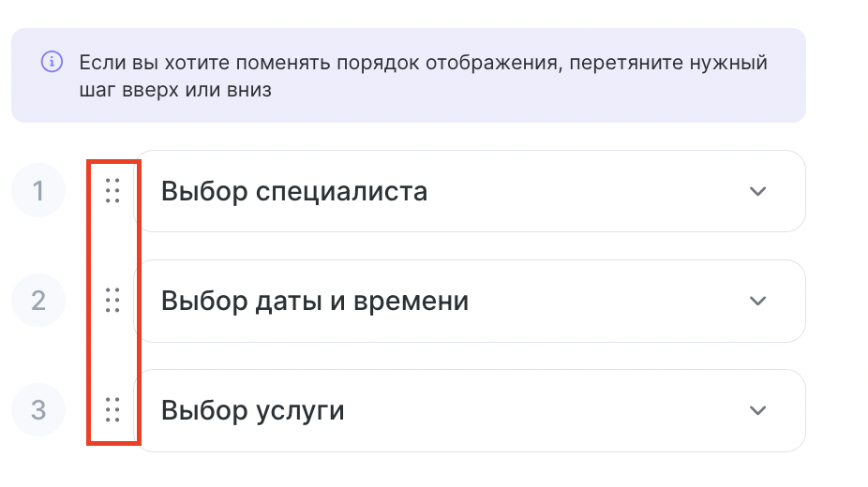The height and width of the screenshot is (487, 868).
Task: Expand the 'Выбор специалиста' step chevron
Action: coord(757,191)
